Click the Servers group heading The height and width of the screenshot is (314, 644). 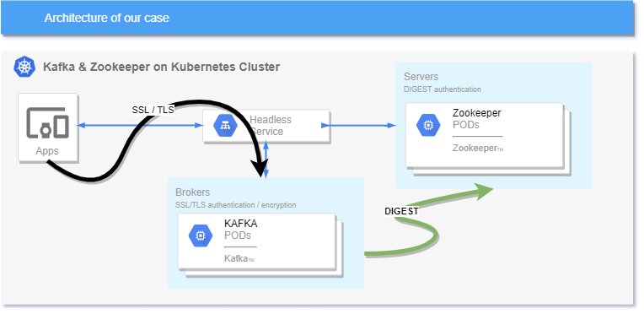pos(421,77)
